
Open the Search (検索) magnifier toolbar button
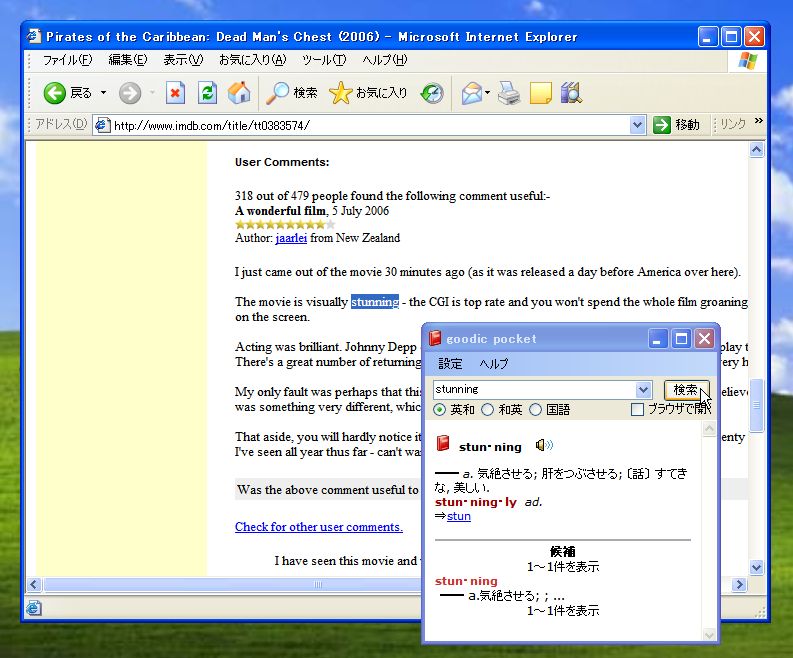[x=292, y=93]
